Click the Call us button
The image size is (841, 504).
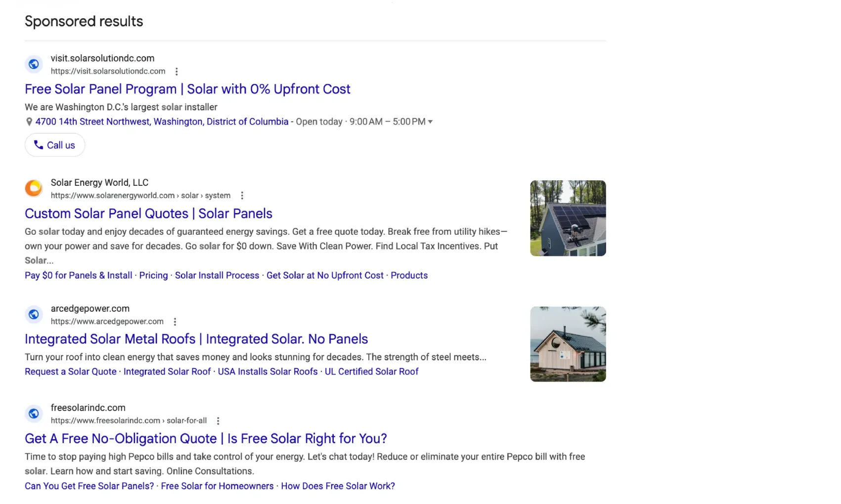click(54, 145)
